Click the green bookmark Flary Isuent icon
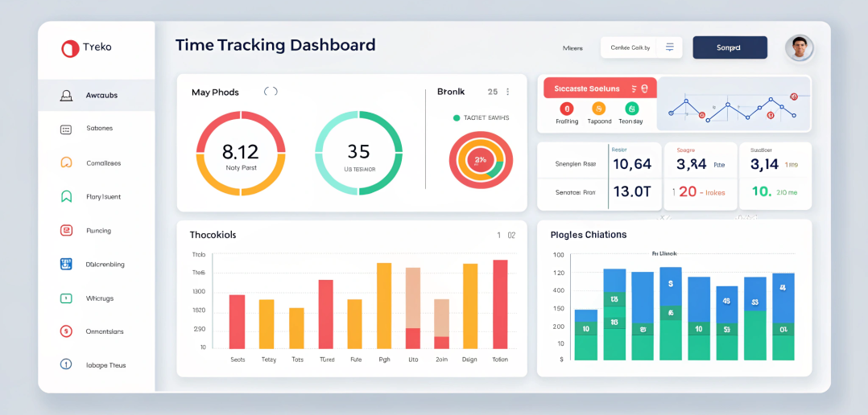The image size is (868, 415). click(67, 196)
